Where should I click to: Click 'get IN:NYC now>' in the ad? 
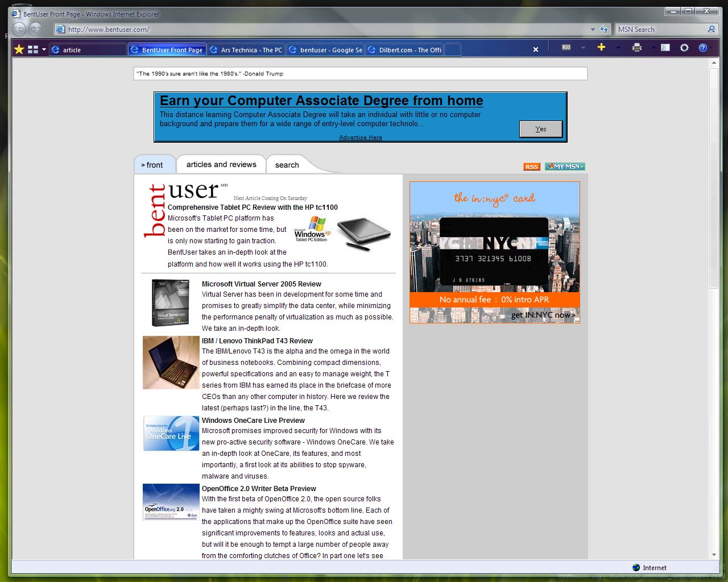(x=543, y=315)
